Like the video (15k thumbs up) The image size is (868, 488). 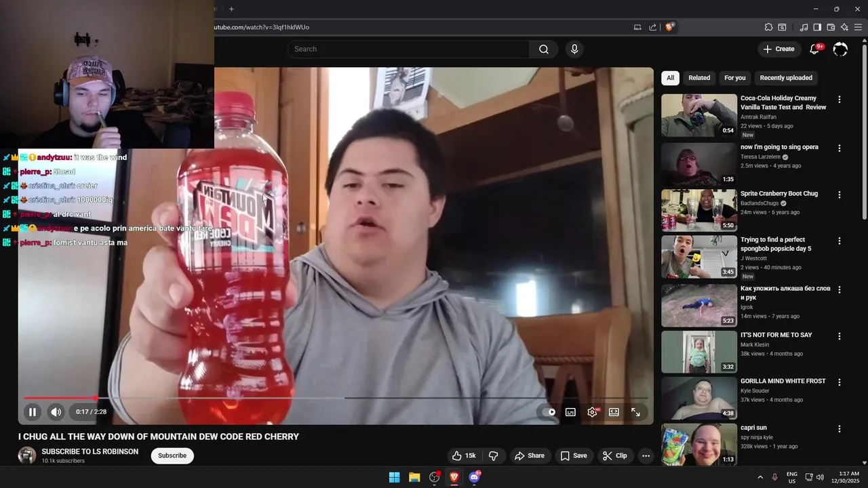coord(465,455)
